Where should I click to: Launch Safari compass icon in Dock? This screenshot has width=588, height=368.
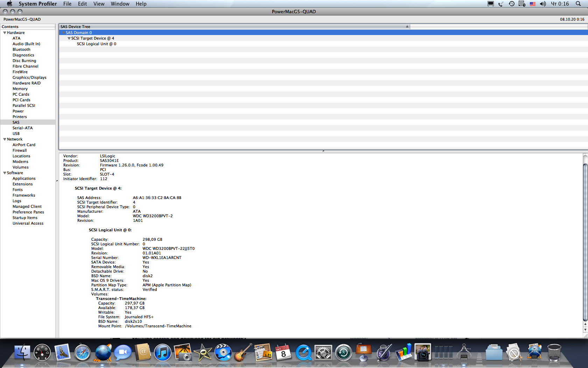(82, 352)
